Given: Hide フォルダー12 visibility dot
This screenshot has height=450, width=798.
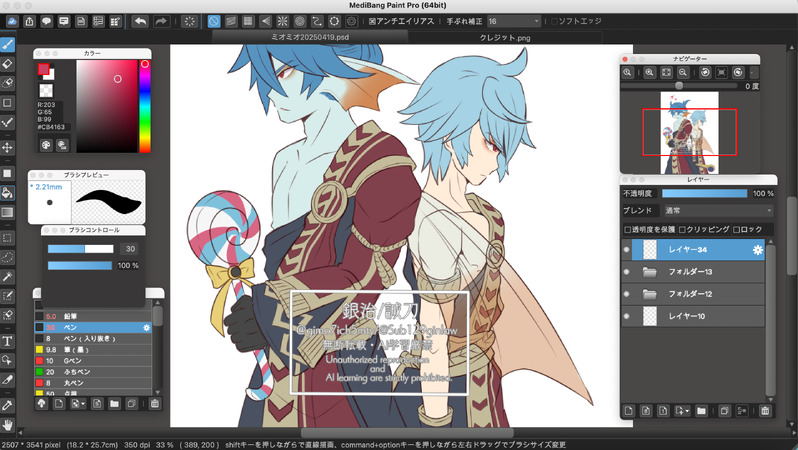Looking at the screenshot, I should click(626, 294).
